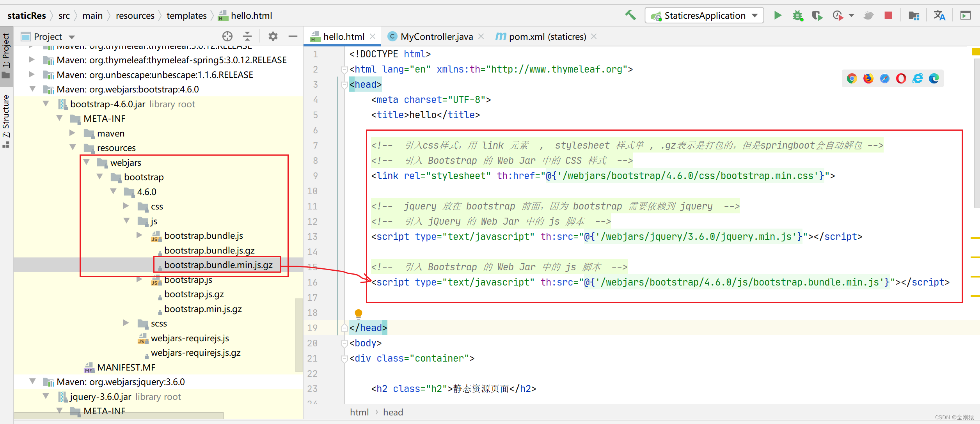Fold the head tag on line 3

tap(344, 85)
